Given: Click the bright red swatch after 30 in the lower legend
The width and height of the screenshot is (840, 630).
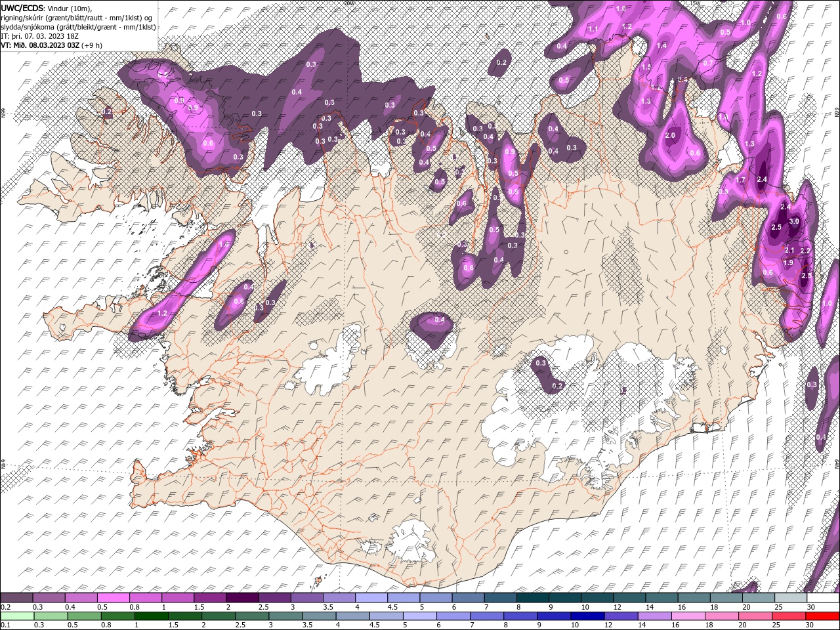Looking at the screenshot, I should point(823,616).
